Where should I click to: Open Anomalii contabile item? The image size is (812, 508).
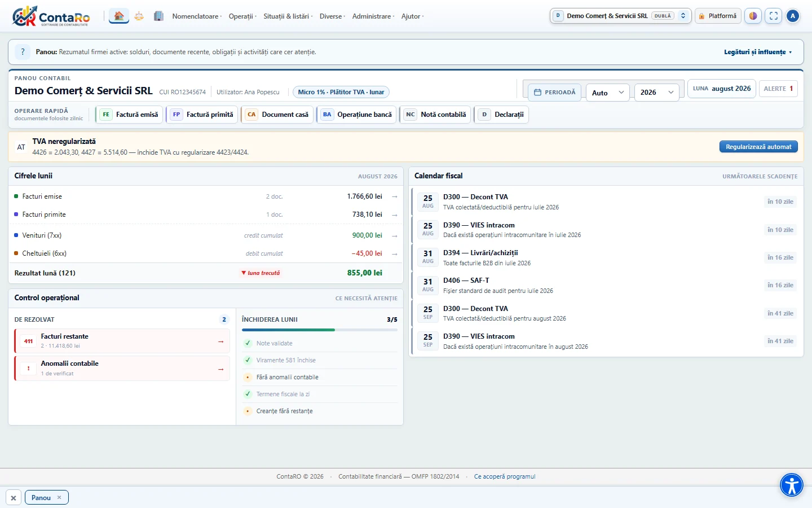point(122,368)
